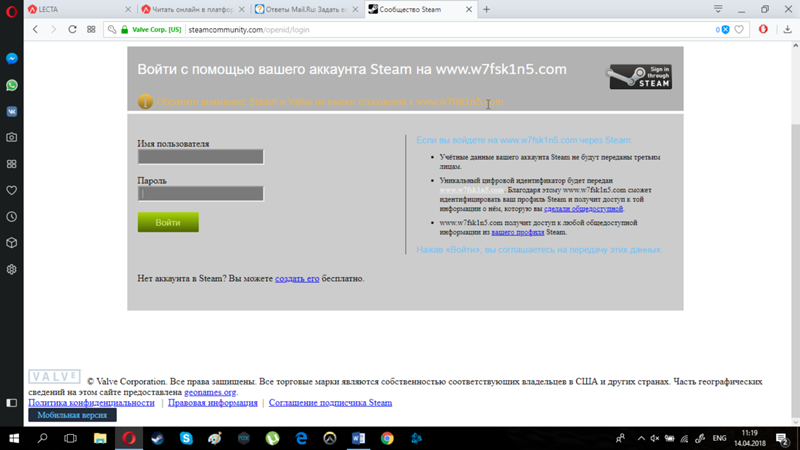Open the Windows Start menu
Image resolution: width=800 pixels, height=450 pixels.
(x=14, y=438)
